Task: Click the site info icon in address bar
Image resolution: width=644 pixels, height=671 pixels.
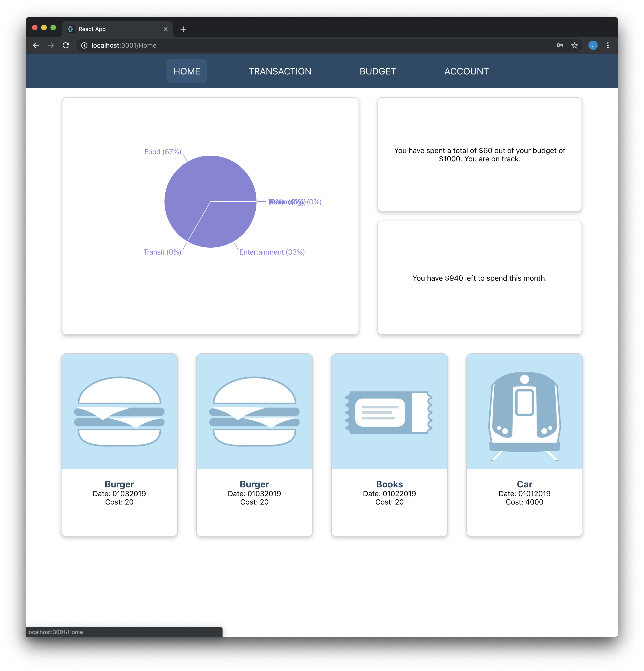Action: pos(84,45)
